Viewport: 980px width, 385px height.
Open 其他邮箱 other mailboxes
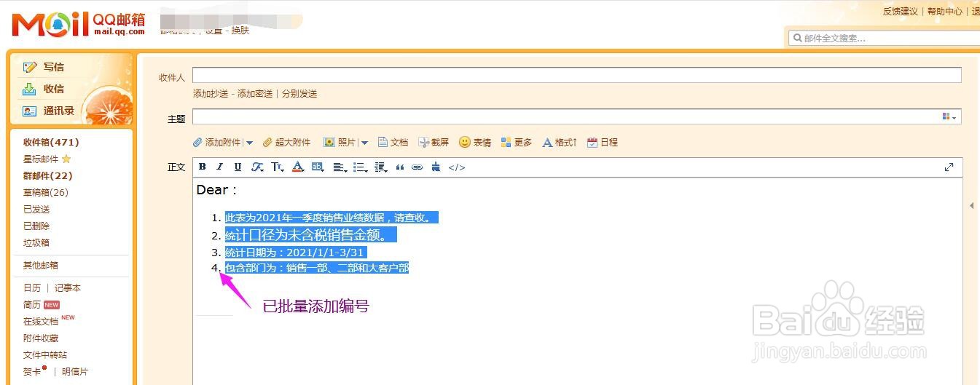click(41, 266)
